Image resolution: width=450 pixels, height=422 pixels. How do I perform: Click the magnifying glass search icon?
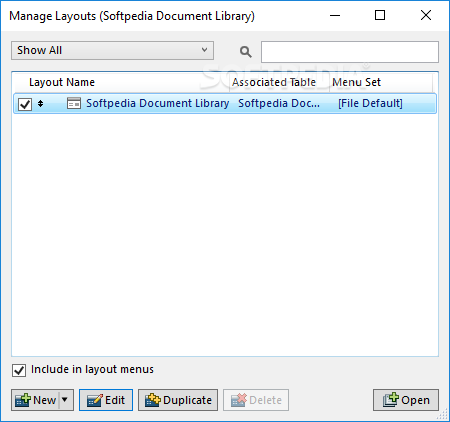pos(245,52)
